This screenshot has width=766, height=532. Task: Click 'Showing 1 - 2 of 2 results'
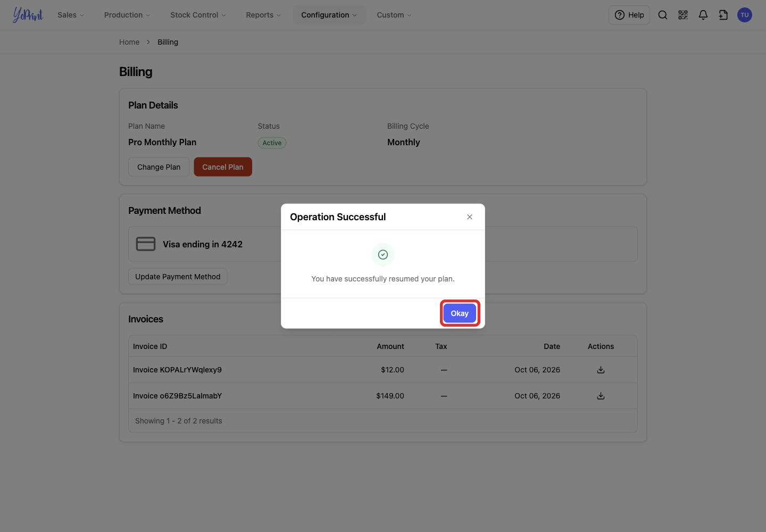[179, 421]
